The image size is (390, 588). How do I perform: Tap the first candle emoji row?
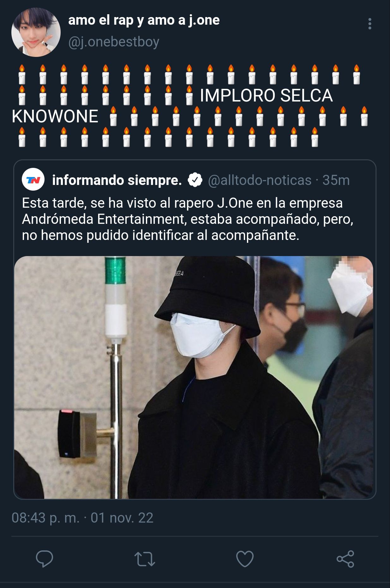[x=189, y=75]
